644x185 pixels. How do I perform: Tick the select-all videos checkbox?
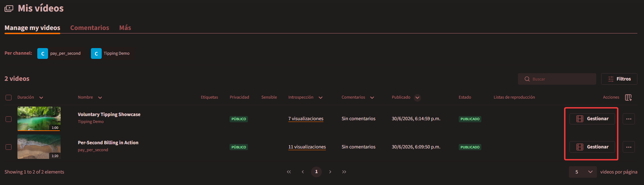coord(9,98)
